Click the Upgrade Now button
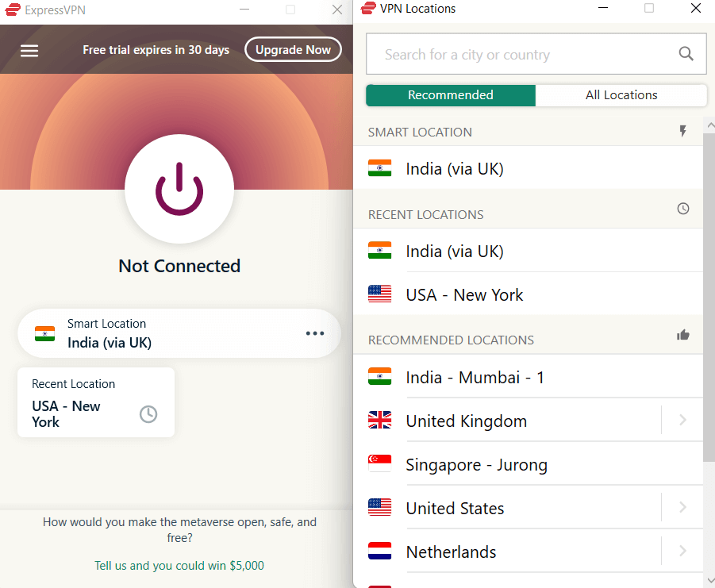 click(x=293, y=49)
